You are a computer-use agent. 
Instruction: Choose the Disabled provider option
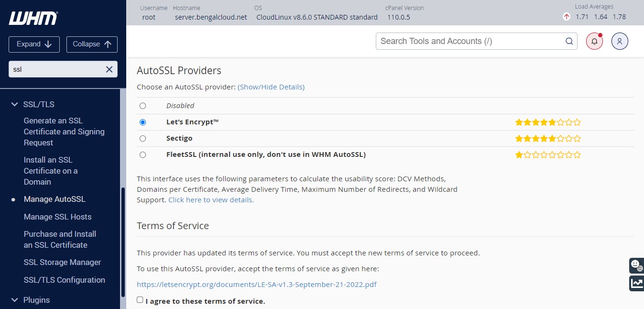tap(142, 106)
